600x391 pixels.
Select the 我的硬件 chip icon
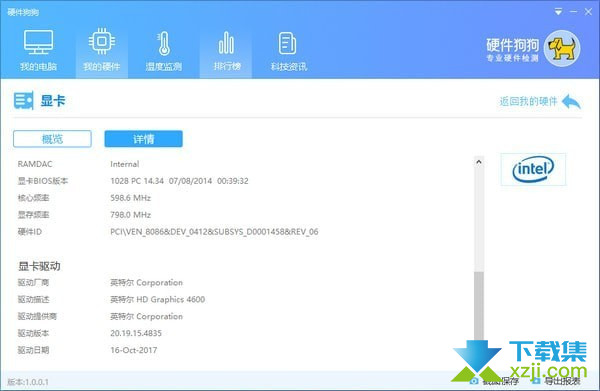click(102, 41)
